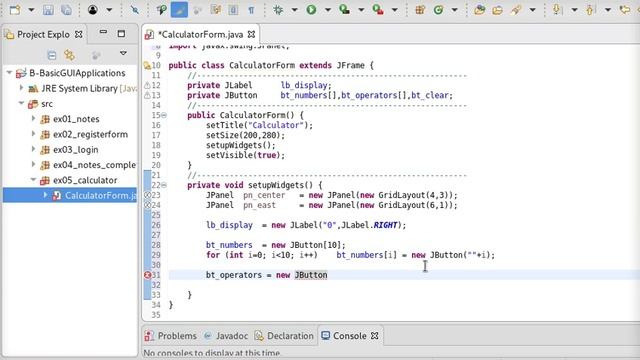Select ex04_notes_complete package row
Viewport: 640px width, 360px height.
coord(70,165)
